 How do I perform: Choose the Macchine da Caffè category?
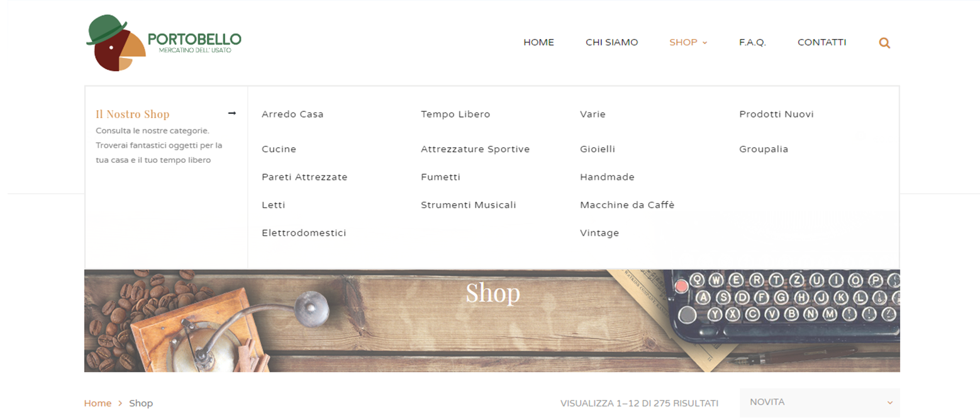[x=626, y=205]
